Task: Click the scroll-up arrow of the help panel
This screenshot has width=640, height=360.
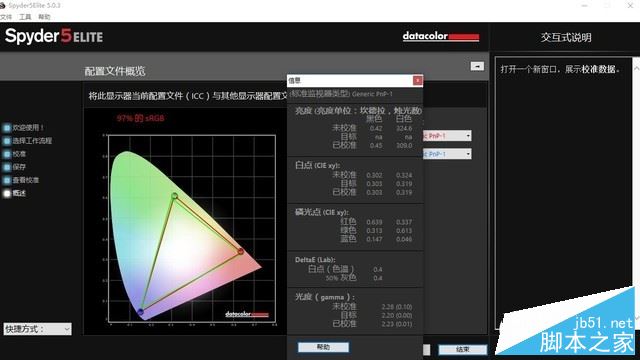Action: (636, 69)
